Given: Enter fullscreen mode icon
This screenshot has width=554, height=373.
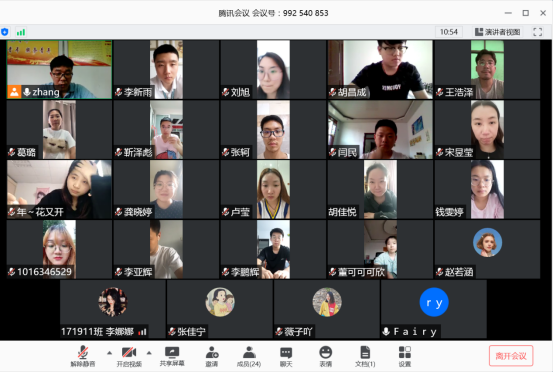Looking at the screenshot, I should [x=537, y=32].
